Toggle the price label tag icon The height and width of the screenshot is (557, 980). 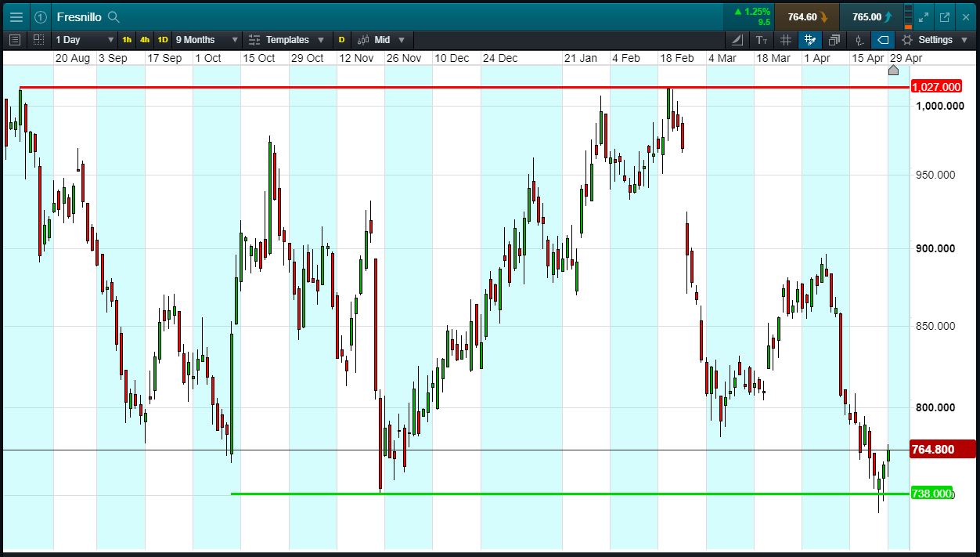[883, 40]
